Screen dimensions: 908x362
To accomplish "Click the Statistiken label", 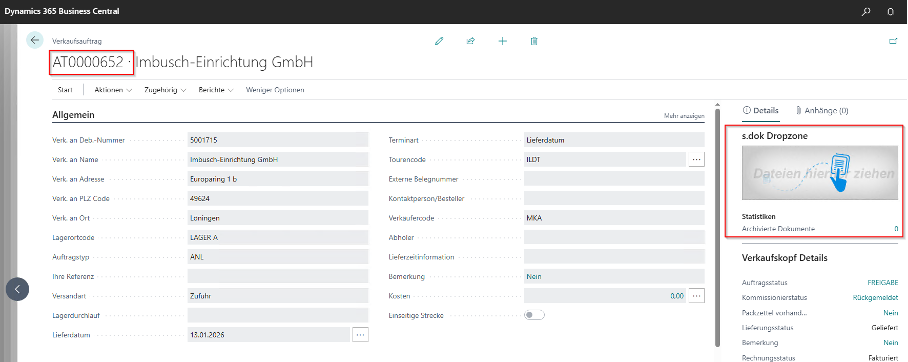I will [759, 216].
